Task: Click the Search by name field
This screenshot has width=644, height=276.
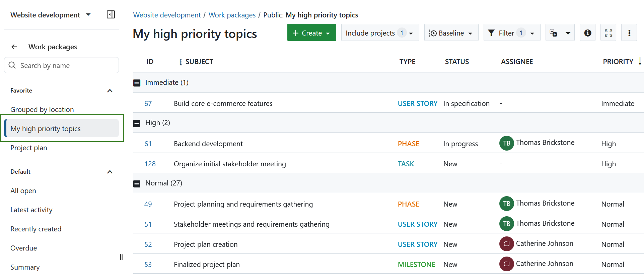Action: 62,65
